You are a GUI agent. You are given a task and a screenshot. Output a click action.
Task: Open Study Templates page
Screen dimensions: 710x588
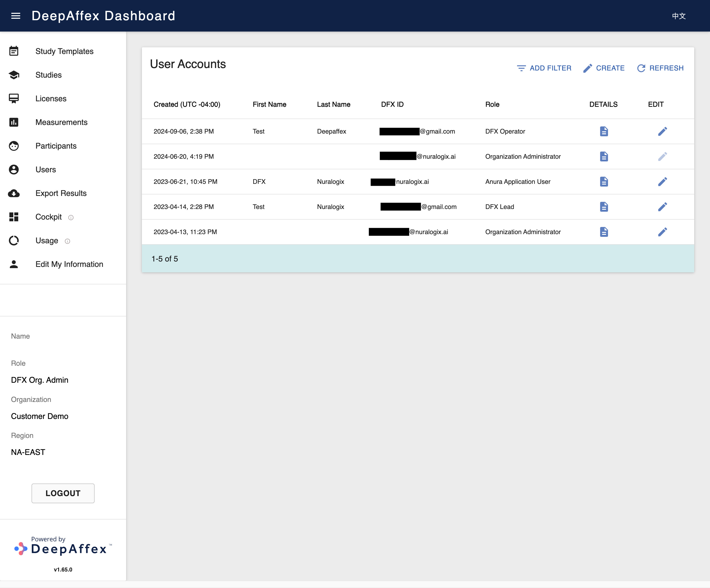[64, 51]
